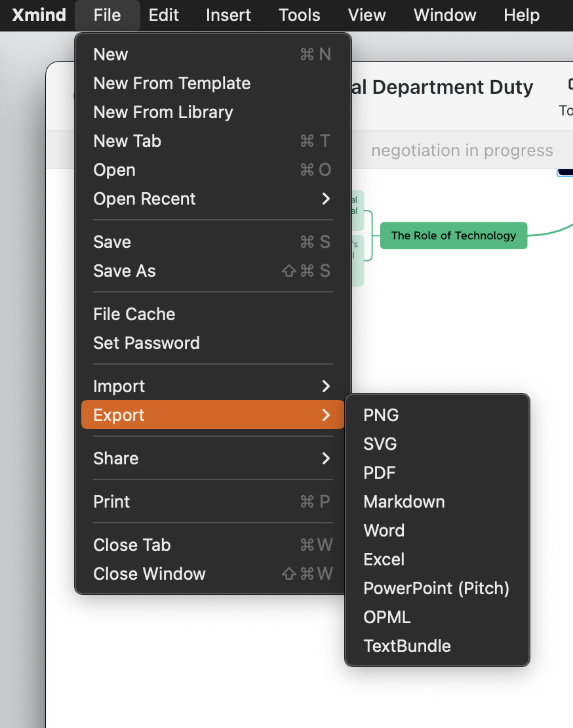
Task: Choose New from the File menu
Action: click(x=212, y=55)
